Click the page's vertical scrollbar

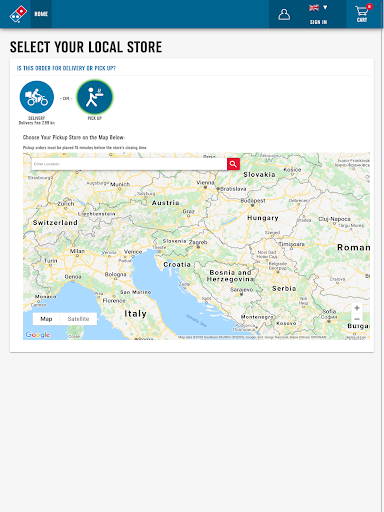tap(382, 256)
